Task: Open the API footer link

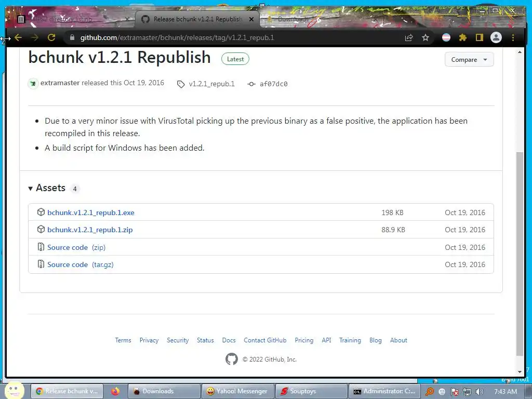Action: coord(326,340)
